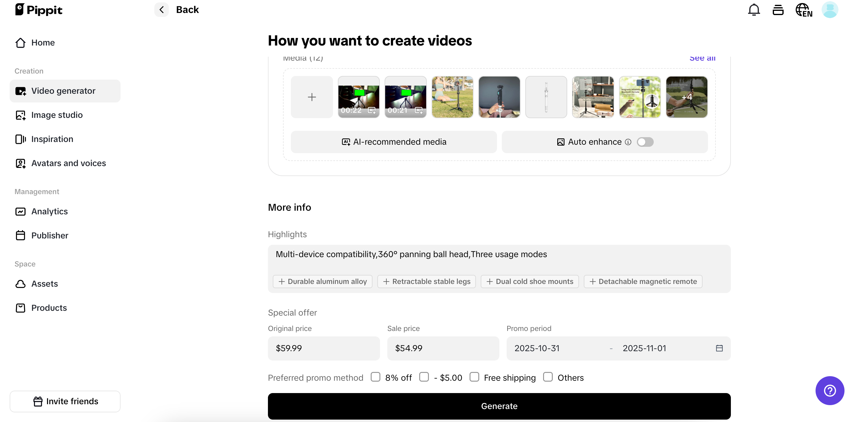Select the Image studio icon in sidebar
This screenshot has height=422, width=868.
click(x=20, y=115)
